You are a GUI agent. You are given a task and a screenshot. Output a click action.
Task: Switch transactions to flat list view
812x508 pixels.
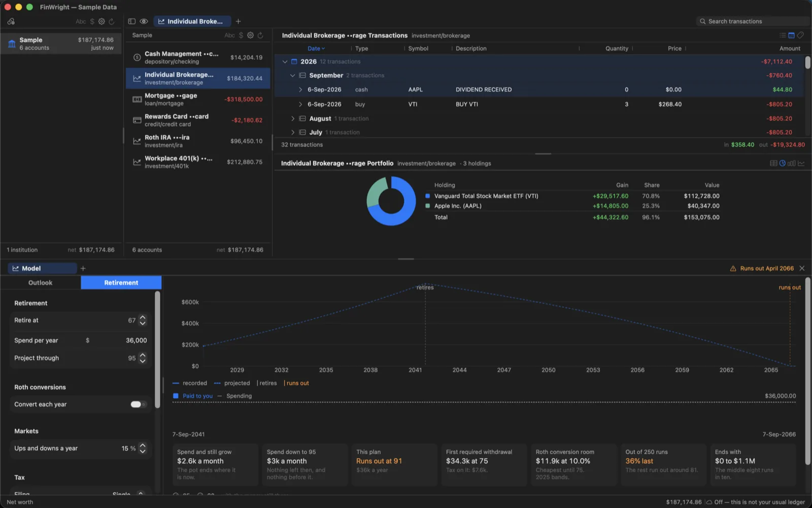[x=783, y=35]
